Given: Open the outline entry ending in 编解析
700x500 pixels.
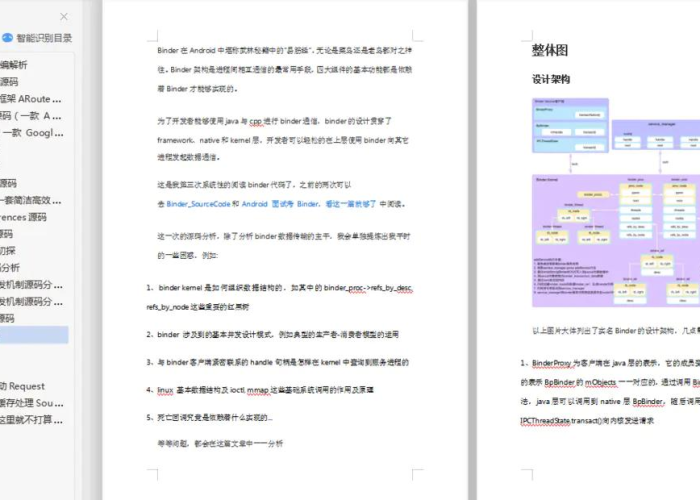Looking at the screenshot, I should tap(14, 65).
